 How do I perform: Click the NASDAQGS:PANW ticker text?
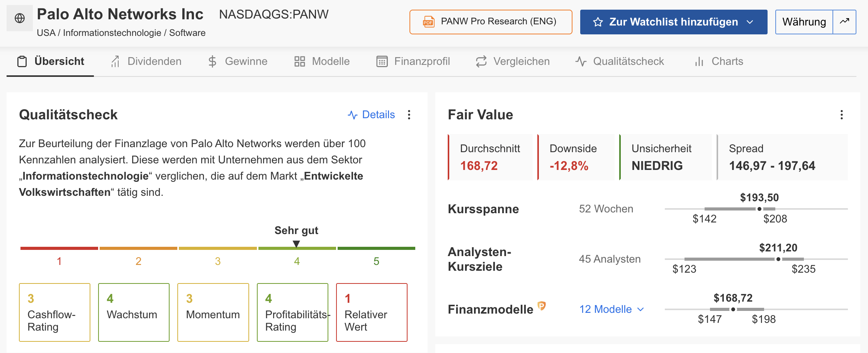(273, 14)
